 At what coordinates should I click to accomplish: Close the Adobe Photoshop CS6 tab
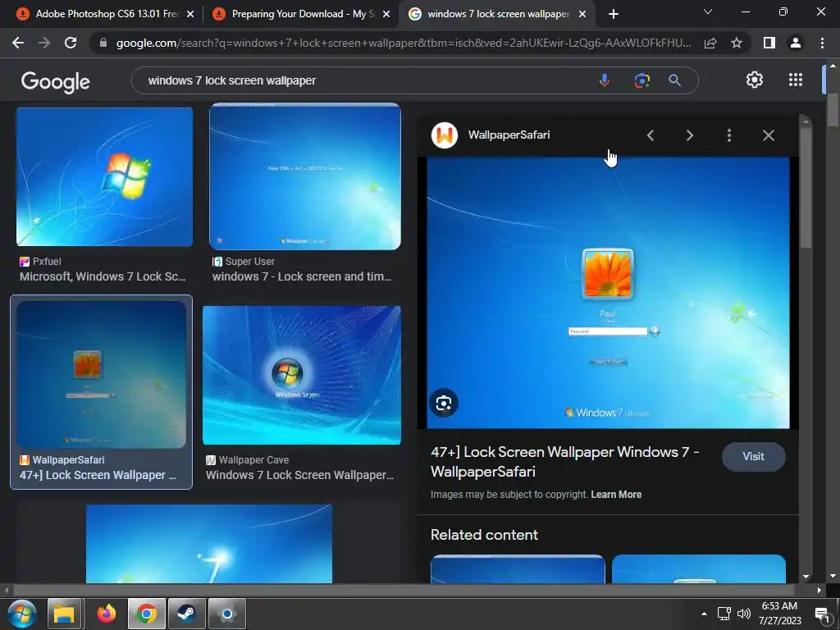190,14
